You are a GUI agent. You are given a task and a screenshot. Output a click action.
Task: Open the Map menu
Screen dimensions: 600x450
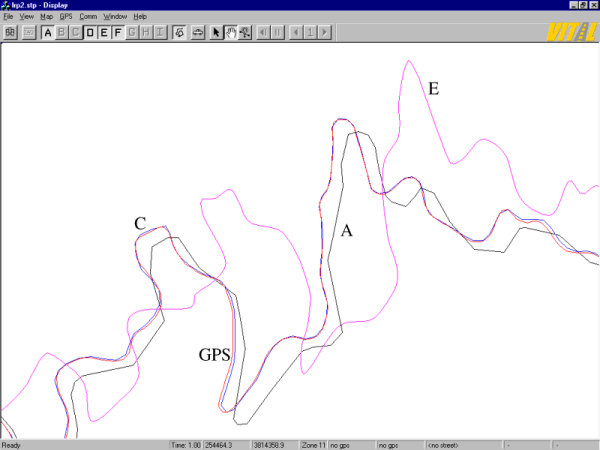coord(47,17)
